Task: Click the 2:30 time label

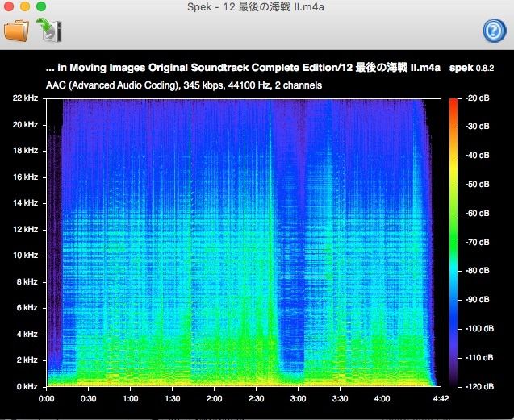Action: [x=256, y=399]
